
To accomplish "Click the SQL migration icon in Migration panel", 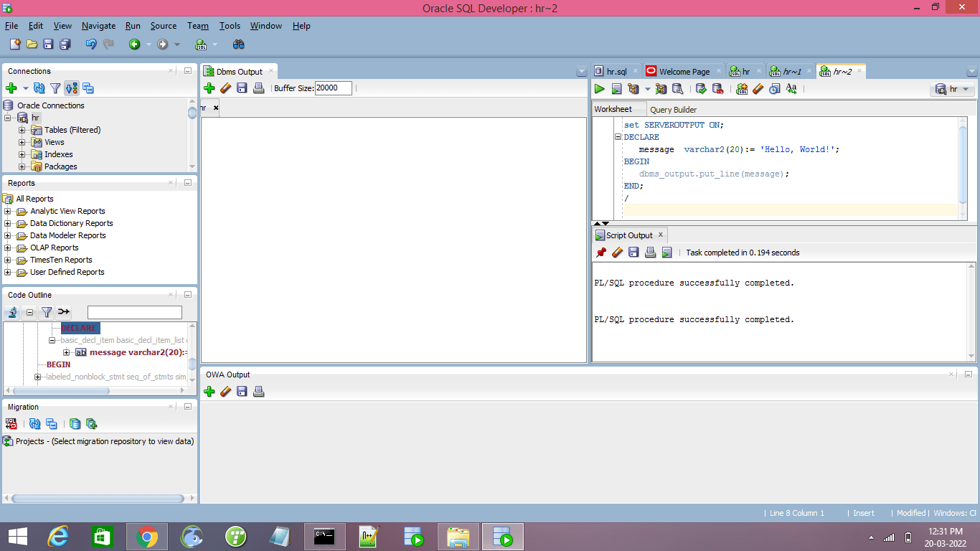I will pos(11,424).
